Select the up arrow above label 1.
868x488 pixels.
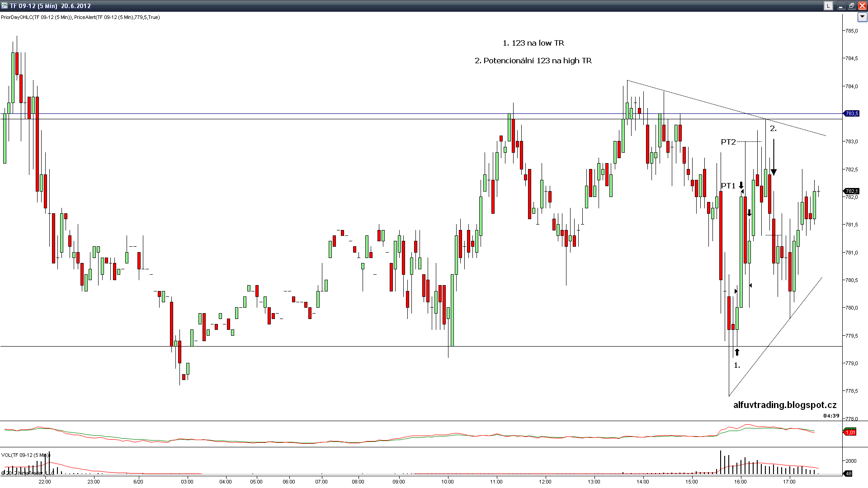click(x=737, y=352)
